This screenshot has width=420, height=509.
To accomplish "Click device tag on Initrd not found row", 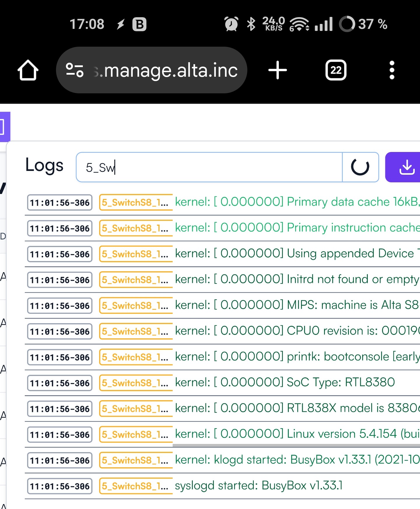I will tap(135, 280).
